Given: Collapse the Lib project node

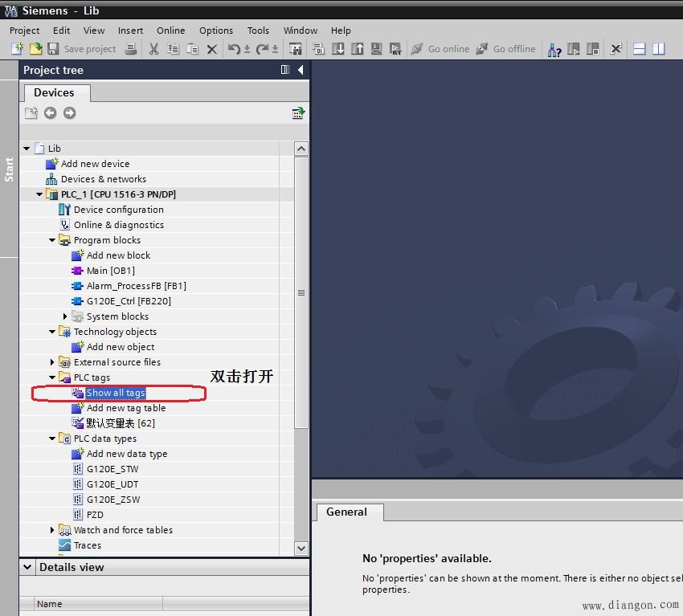Looking at the screenshot, I should [x=27, y=149].
